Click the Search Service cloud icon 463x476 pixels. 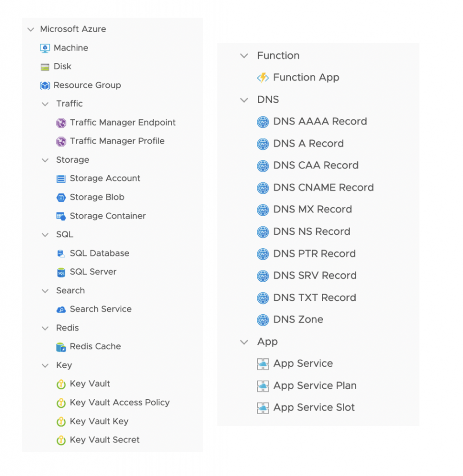point(61,309)
